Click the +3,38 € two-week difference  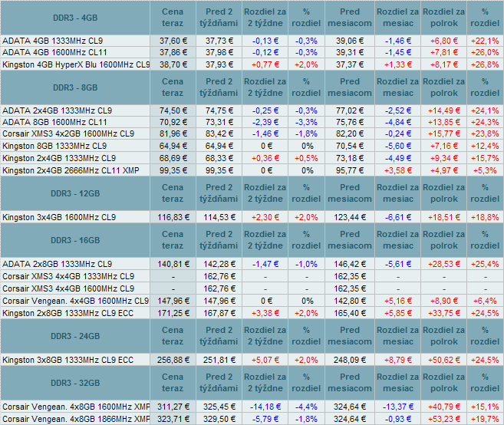(x=265, y=313)
